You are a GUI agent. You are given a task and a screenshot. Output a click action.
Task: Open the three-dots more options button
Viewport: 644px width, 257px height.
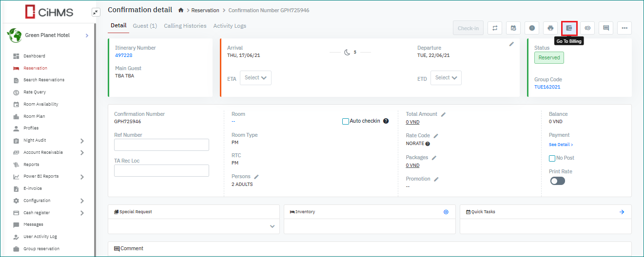[x=624, y=28]
